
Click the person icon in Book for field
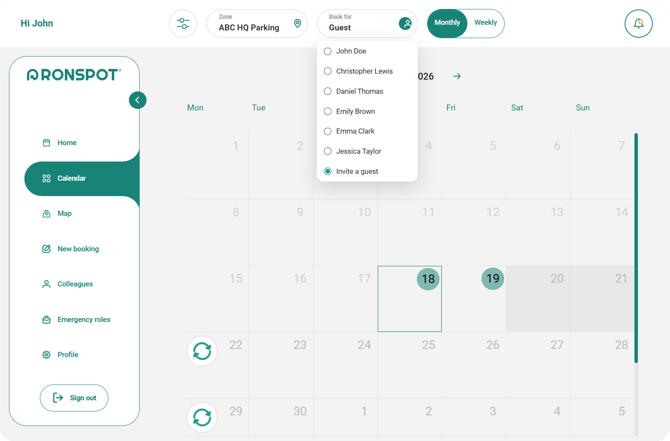tap(405, 23)
